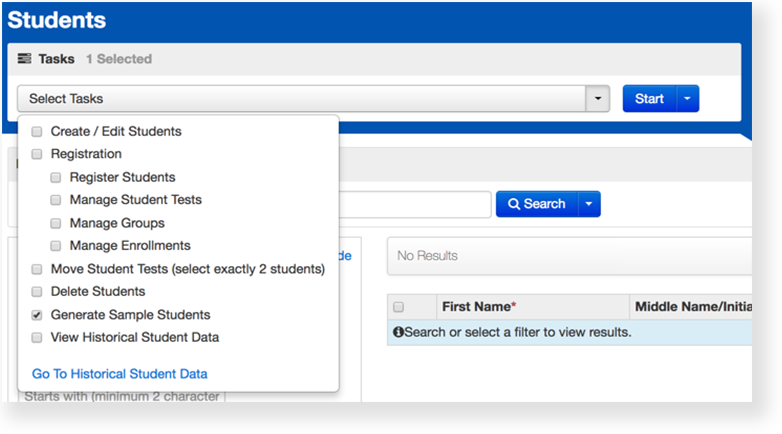Enable the Register Students option
The height and width of the screenshot is (434, 782).
tap(56, 177)
